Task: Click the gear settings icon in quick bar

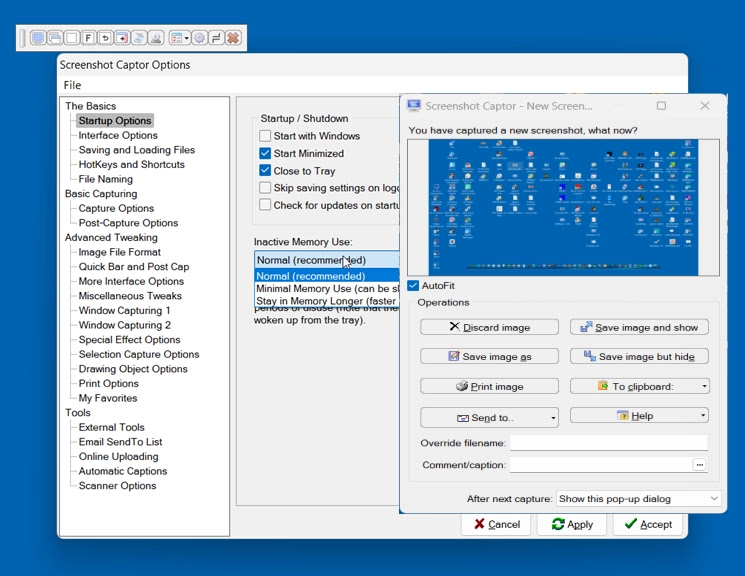Action: [x=200, y=38]
